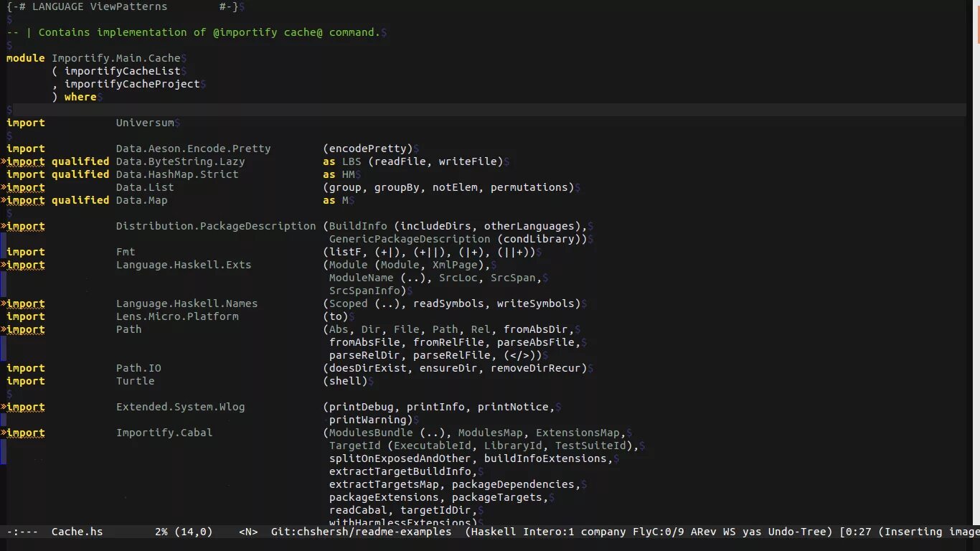Viewport: 980px width, 551px height.
Task: Click the Undo-Tree mode indicator
Action: pyautogui.click(x=797, y=532)
